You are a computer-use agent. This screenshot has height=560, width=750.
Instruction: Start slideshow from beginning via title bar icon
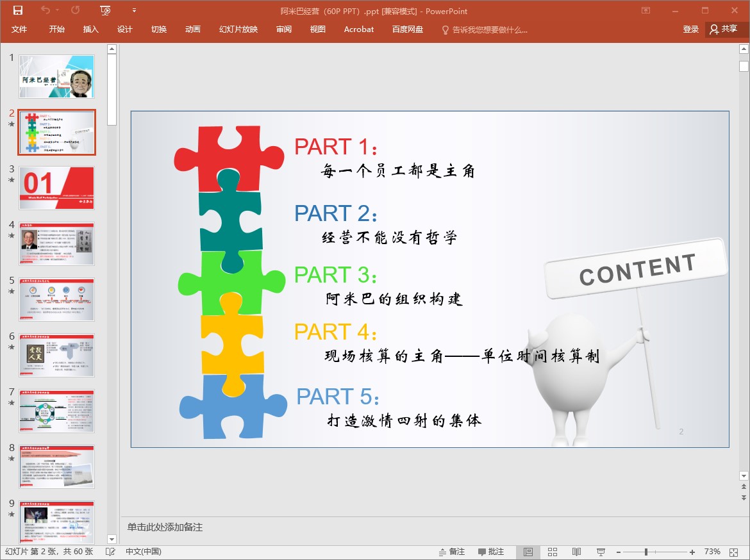tap(106, 10)
